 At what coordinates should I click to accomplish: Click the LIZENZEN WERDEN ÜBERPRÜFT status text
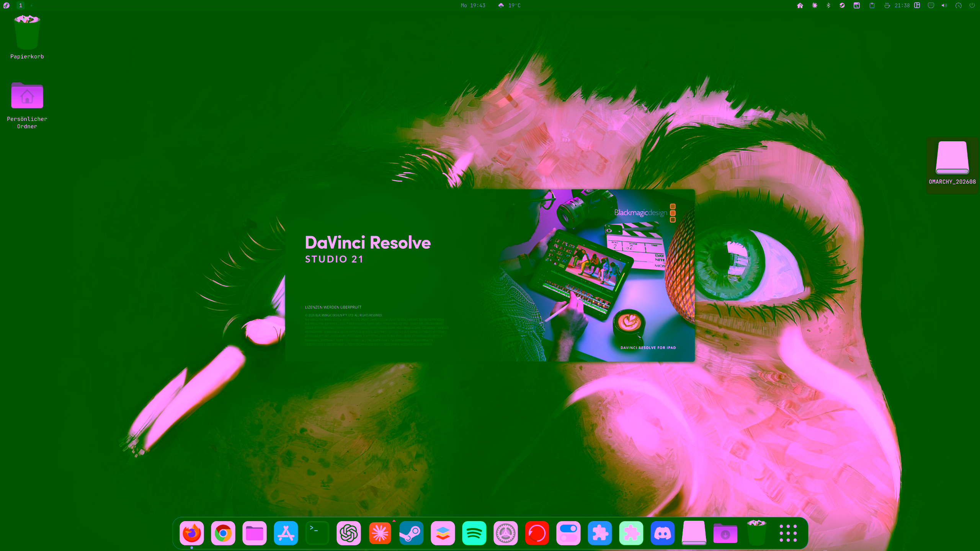333,307
